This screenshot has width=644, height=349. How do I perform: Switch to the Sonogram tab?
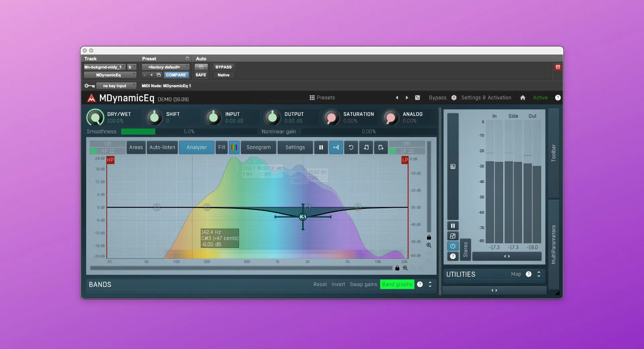tap(258, 147)
